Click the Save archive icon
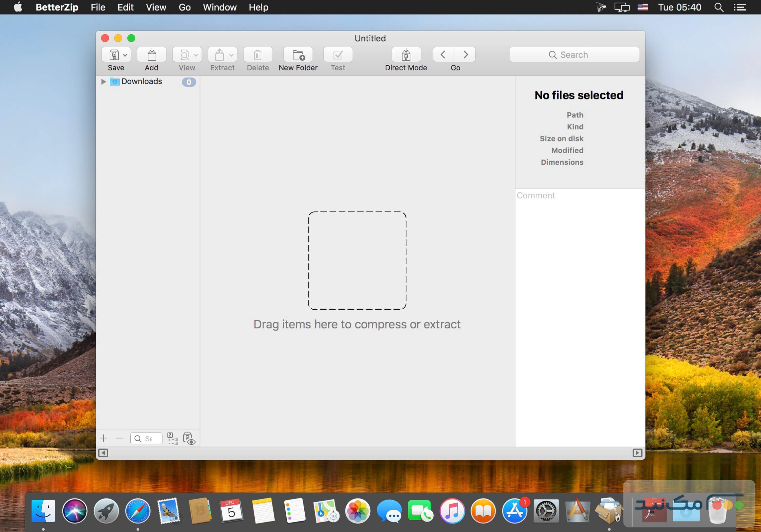Screen dimensions: 761x532 pos(114,55)
